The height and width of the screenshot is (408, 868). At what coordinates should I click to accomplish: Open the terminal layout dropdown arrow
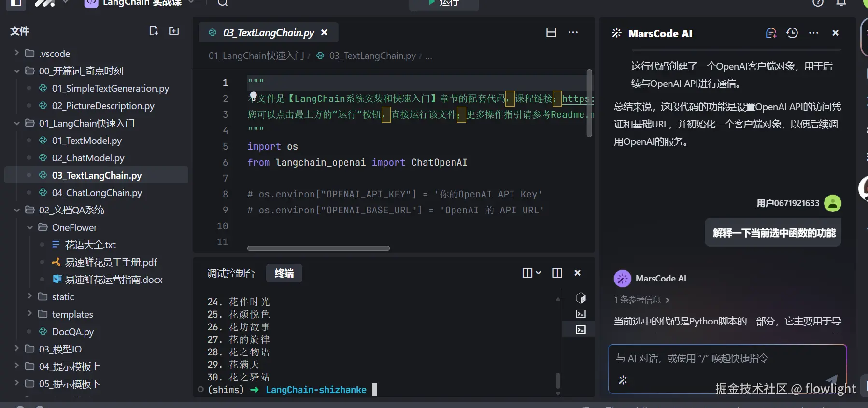538,273
